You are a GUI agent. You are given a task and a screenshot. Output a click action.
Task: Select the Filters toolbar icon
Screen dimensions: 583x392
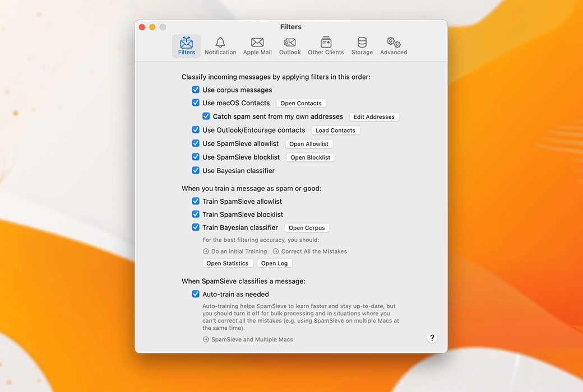pos(186,46)
